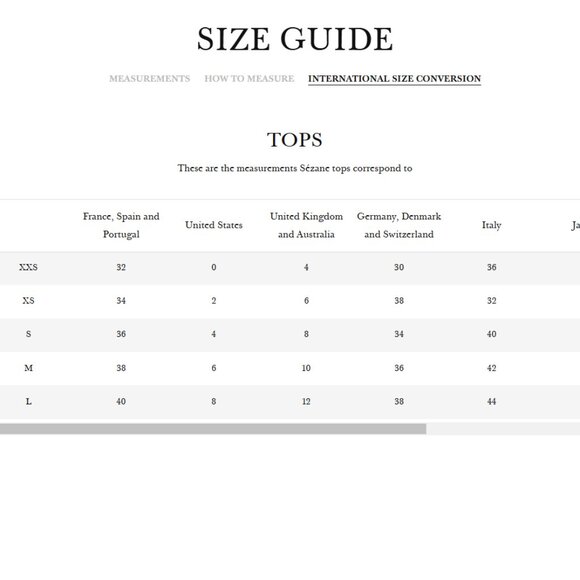The height and width of the screenshot is (580, 580).
Task: Open the How To Measure tab
Action: point(249,78)
